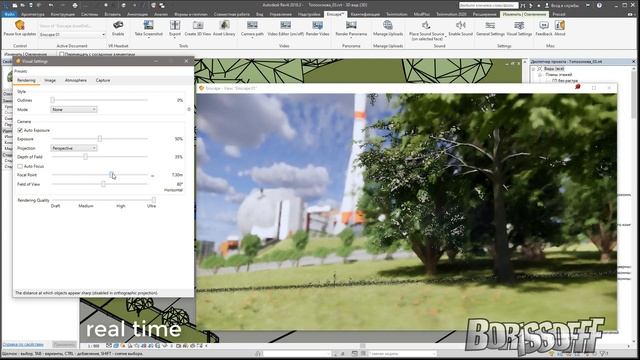
Task: Click the Pause live updates icon
Action: click(x=20, y=25)
